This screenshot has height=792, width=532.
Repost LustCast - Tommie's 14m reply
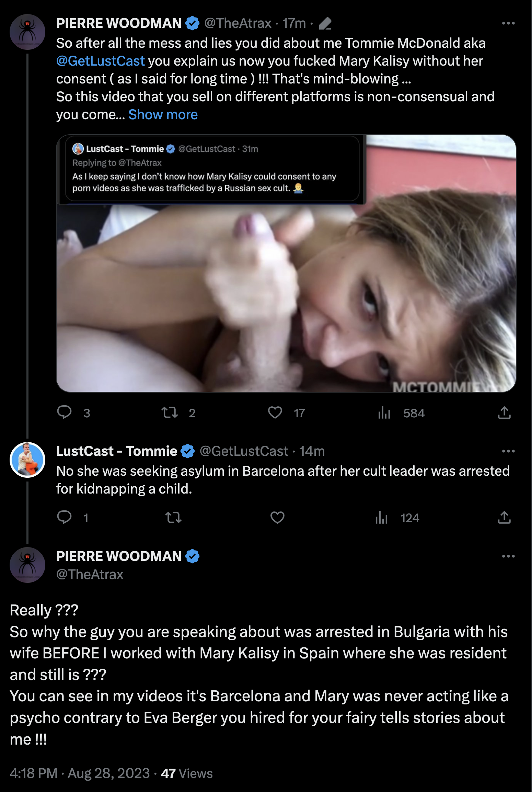coord(173,518)
